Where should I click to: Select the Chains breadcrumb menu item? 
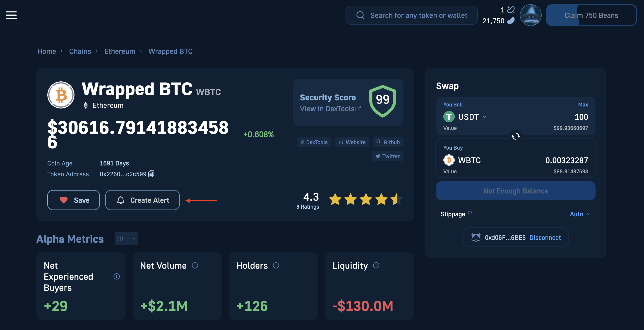[80, 50]
